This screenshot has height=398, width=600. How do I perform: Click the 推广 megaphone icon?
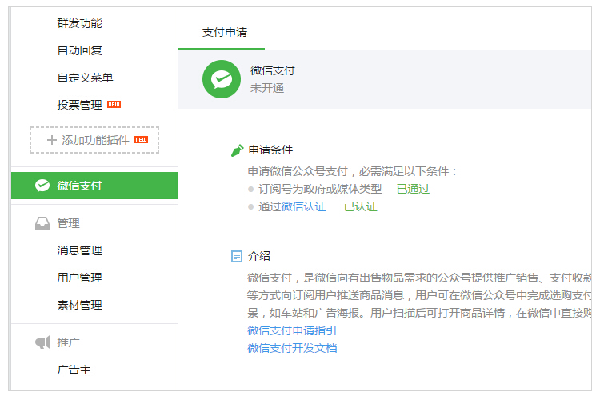(42, 342)
